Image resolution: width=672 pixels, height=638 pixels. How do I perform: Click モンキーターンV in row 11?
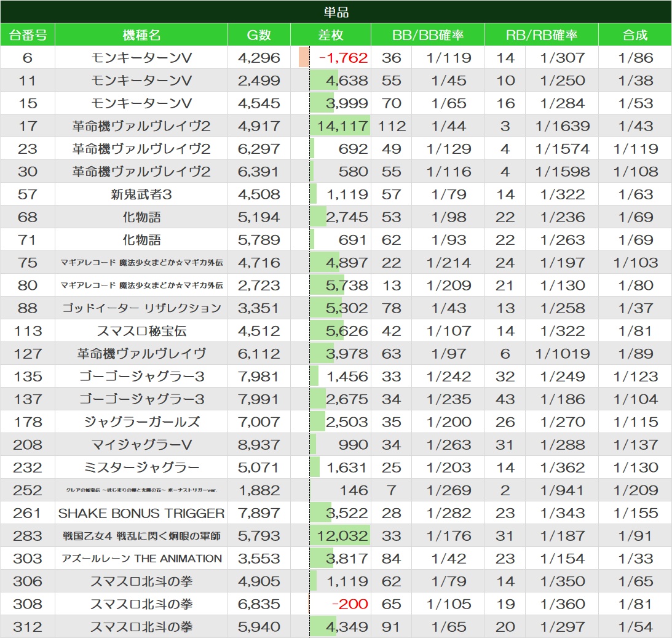click(141, 80)
